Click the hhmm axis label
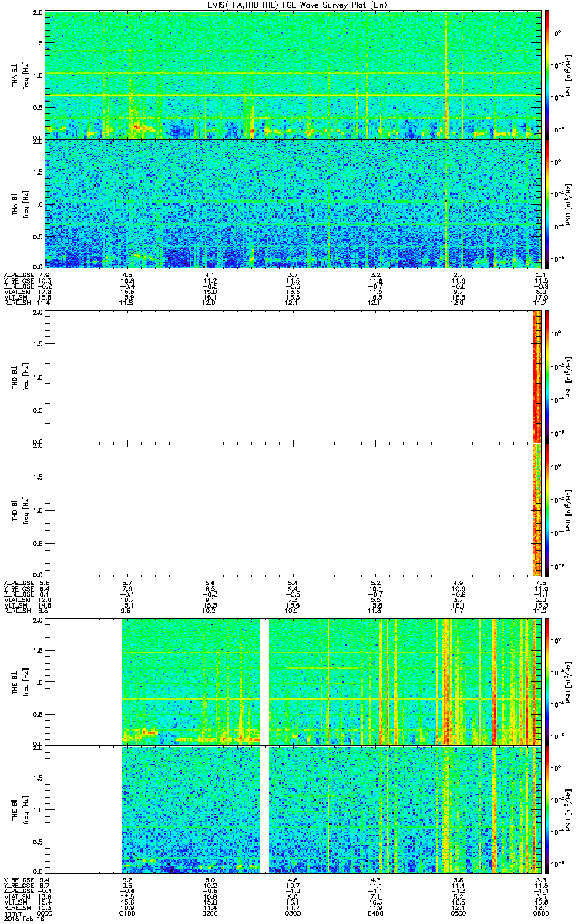The image size is (578, 924). tap(12, 912)
